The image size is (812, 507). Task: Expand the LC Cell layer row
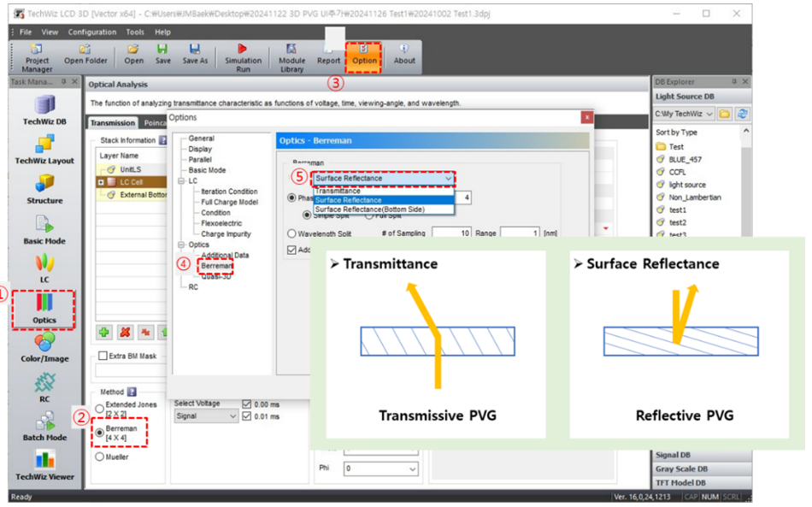click(x=101, y=182)
